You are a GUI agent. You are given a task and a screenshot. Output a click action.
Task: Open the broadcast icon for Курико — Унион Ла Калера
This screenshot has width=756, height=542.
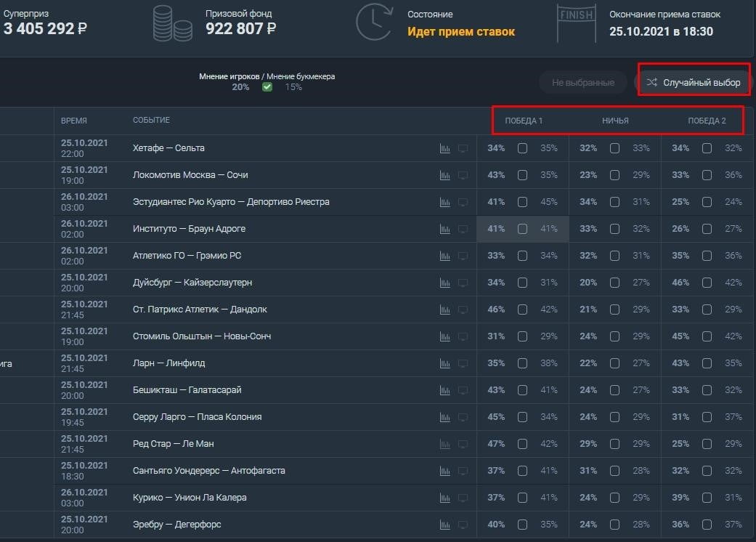tap(463, 498)
